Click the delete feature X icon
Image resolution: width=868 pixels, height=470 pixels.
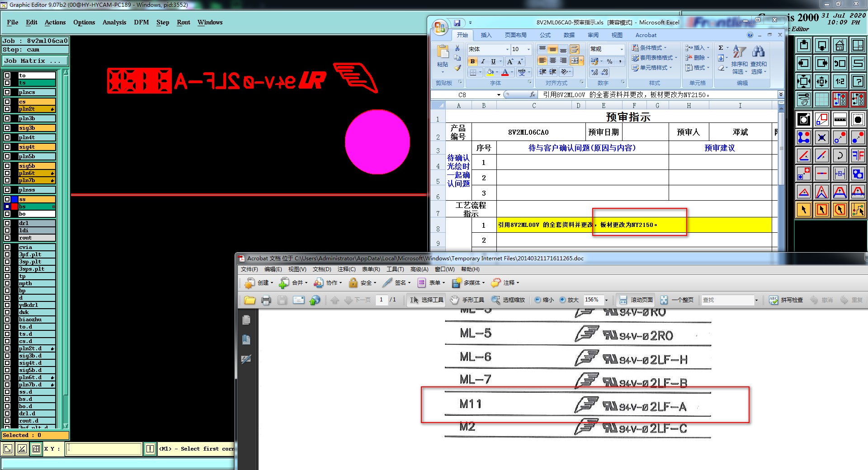click(822, 137)
